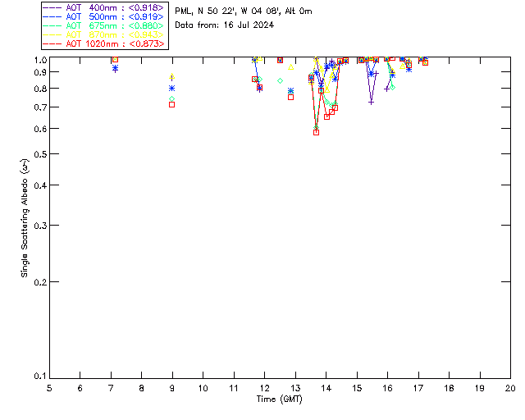Click x-axis tick label '19'
The image size is (525, 420).
pos(480,388)
